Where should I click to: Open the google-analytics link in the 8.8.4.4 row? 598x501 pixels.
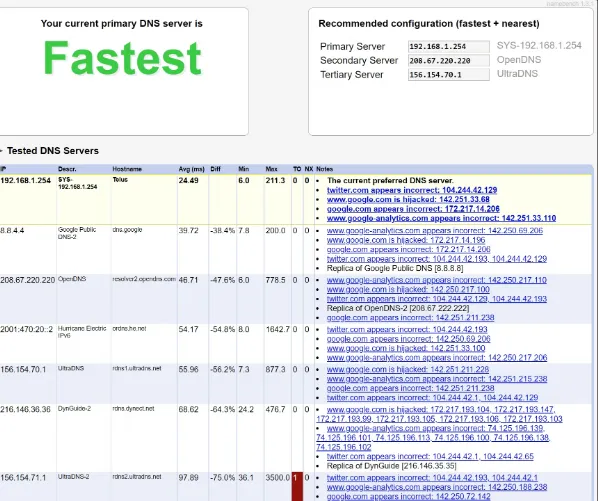tap(435, 230)
